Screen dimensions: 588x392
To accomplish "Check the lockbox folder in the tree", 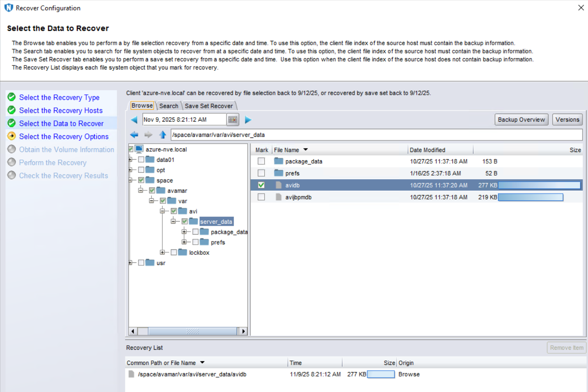I will (174, 252).
